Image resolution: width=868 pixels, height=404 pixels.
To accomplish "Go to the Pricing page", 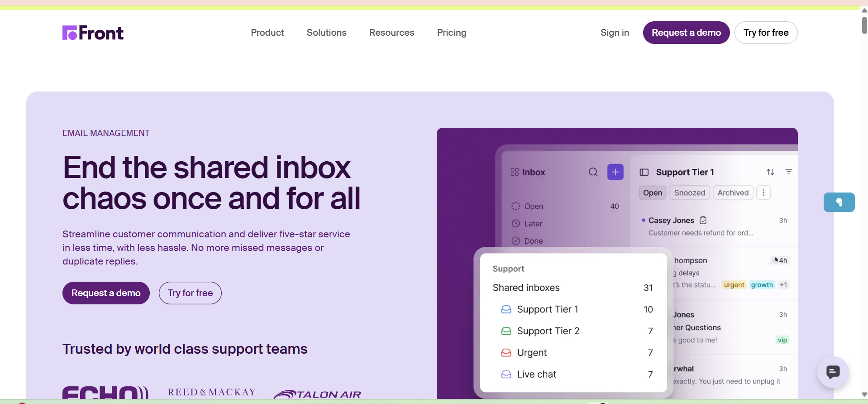I will (x=451, y=33).
